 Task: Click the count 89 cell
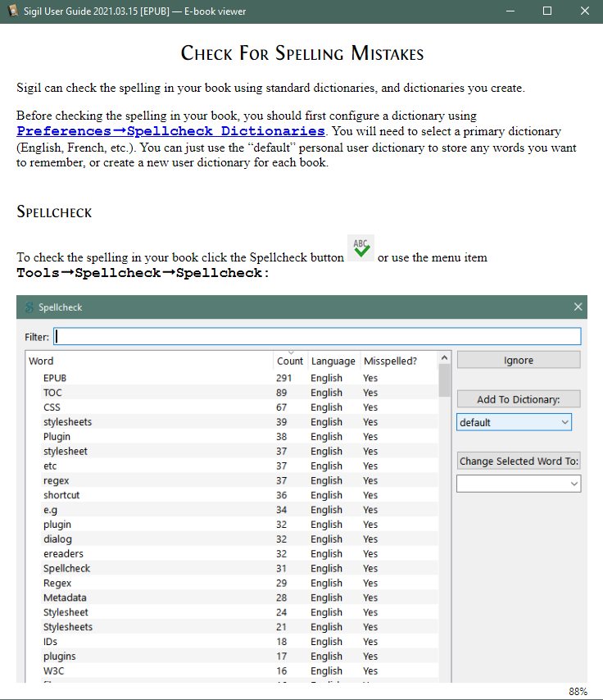[281, 393]
